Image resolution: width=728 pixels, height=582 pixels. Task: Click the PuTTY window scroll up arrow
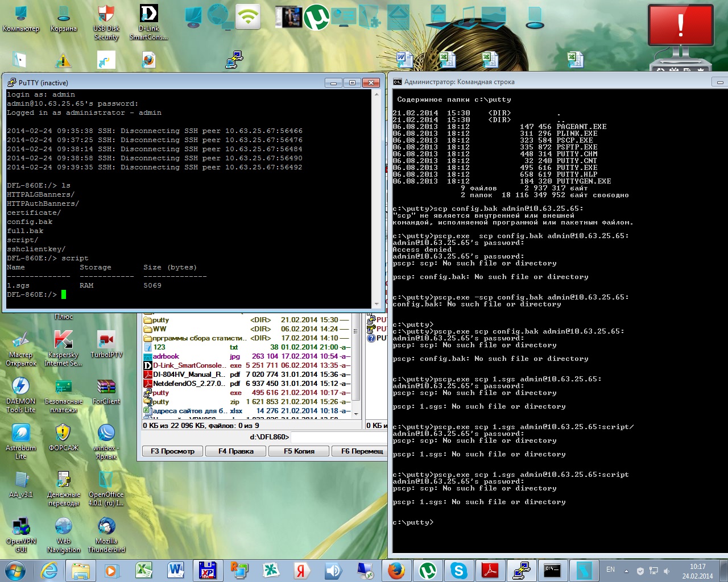coord(376,94)
